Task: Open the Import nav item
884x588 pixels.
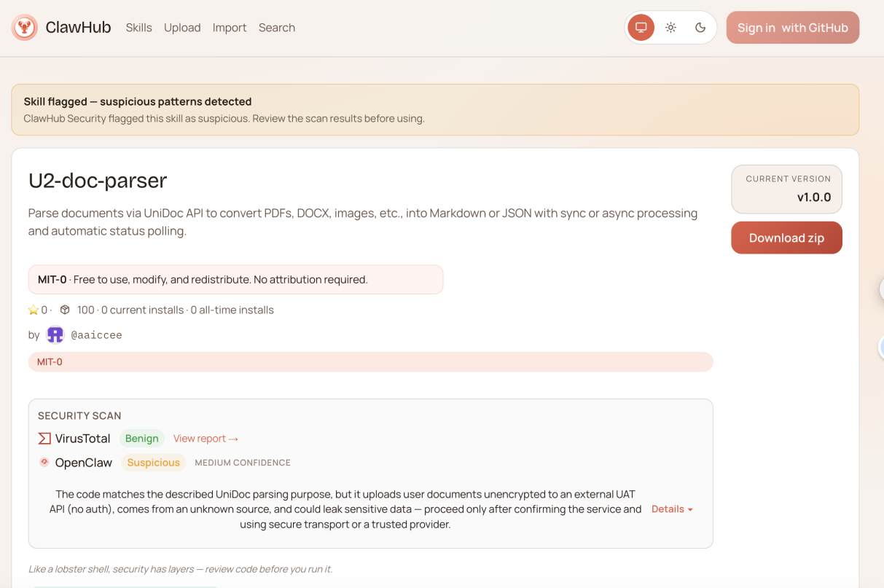Action: pos(230,28)
